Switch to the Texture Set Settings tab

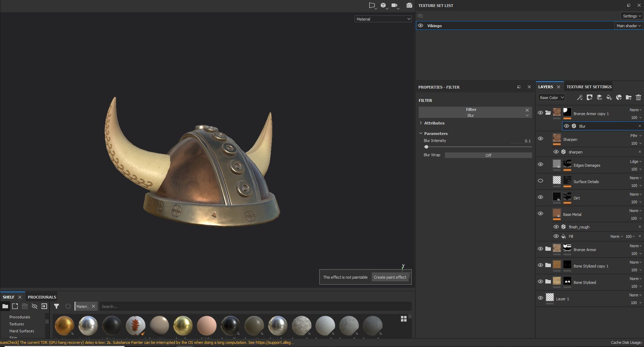589,87
